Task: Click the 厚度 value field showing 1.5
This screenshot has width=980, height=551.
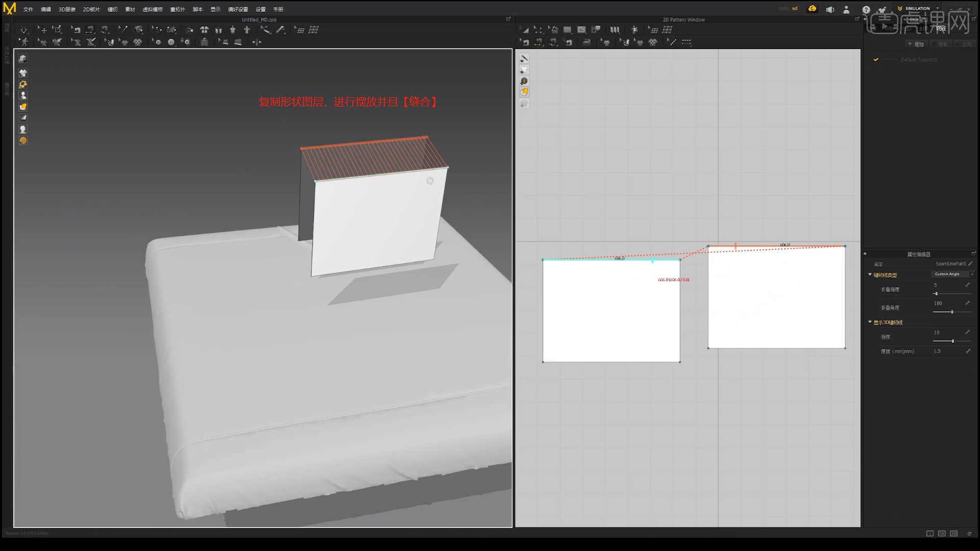Action: [938, 351]
